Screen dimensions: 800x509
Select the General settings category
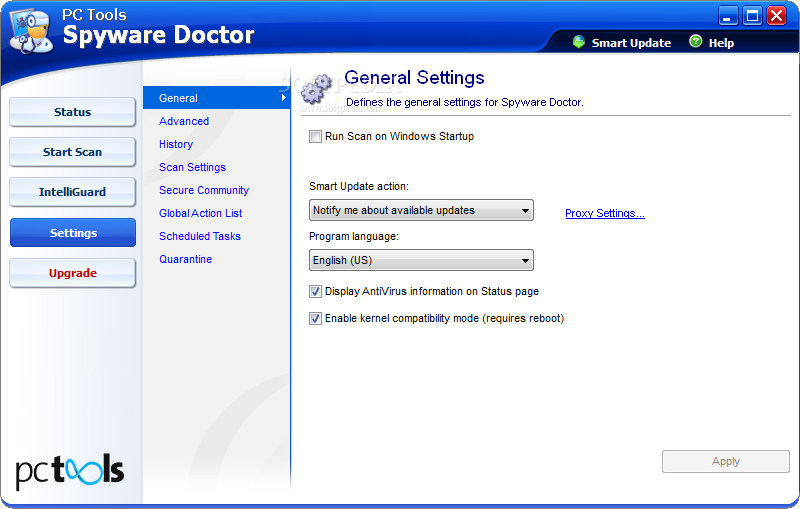click(x=216, y=98)
